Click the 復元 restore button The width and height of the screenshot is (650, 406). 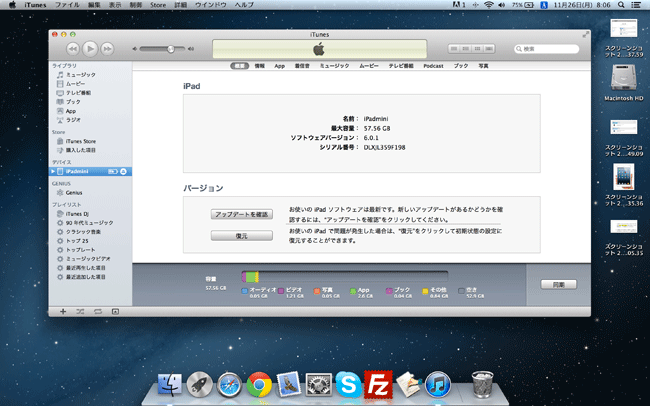pos(242,236)
